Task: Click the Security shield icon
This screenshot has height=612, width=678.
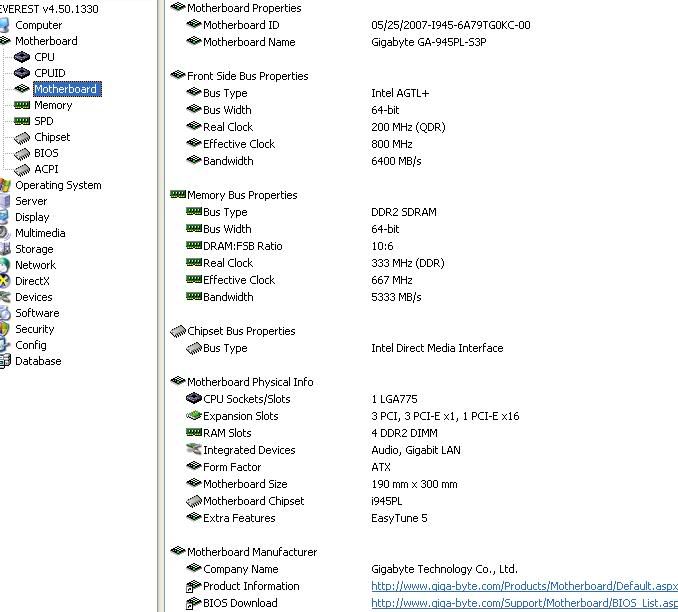Action: pos(4,329)
